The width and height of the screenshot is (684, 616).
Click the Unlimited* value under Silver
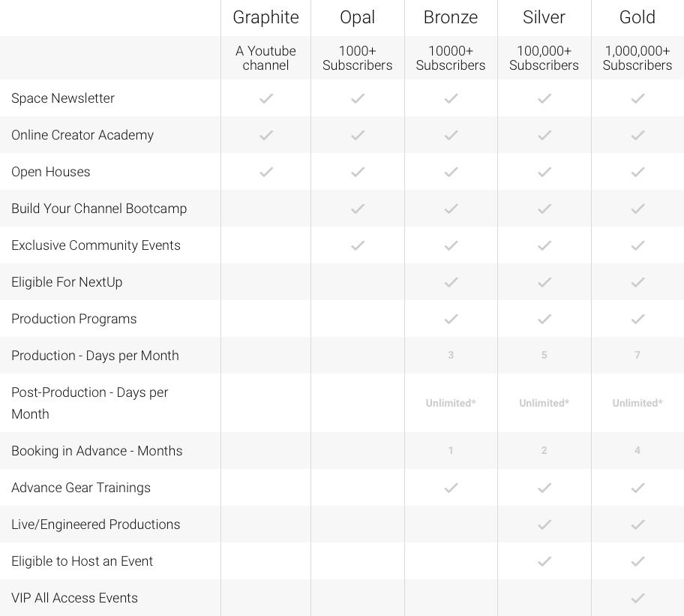[x=544, y=403]
